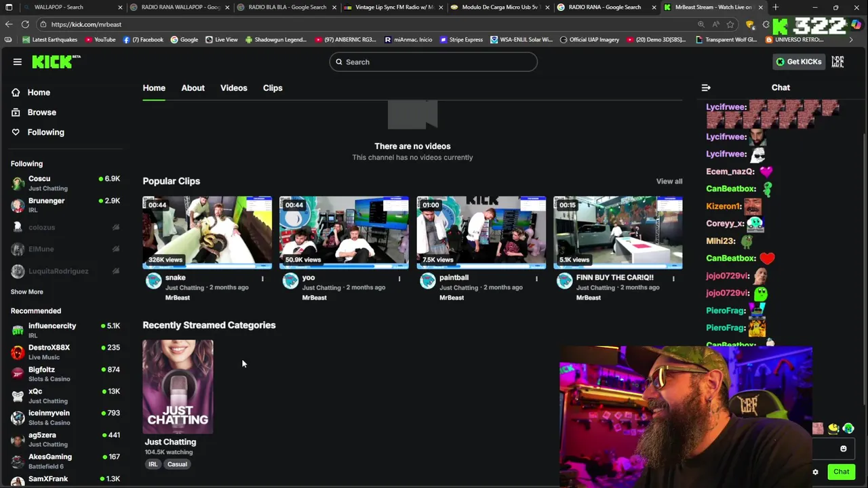Open Facebook bookmark
Viewport: 868px width, 488px height.
coord(143,40)
